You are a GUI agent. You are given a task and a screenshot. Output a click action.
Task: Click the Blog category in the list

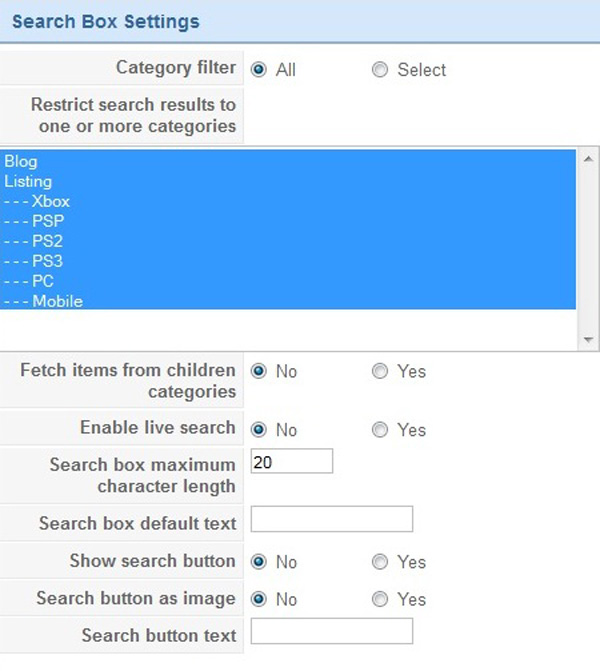point(21,161)
